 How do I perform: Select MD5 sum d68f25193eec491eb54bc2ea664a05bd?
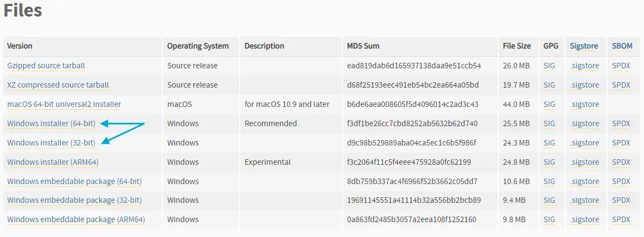click(x=413, y=85)
